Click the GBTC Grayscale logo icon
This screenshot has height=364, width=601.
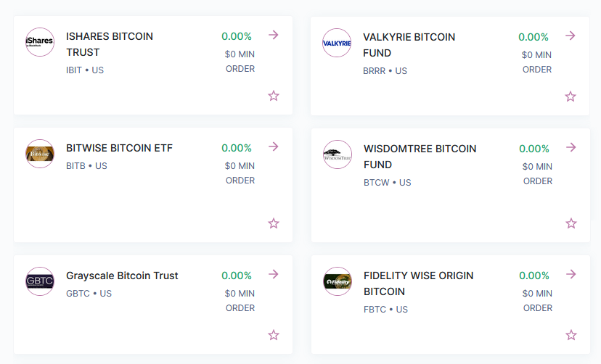(x=40, y=281)
